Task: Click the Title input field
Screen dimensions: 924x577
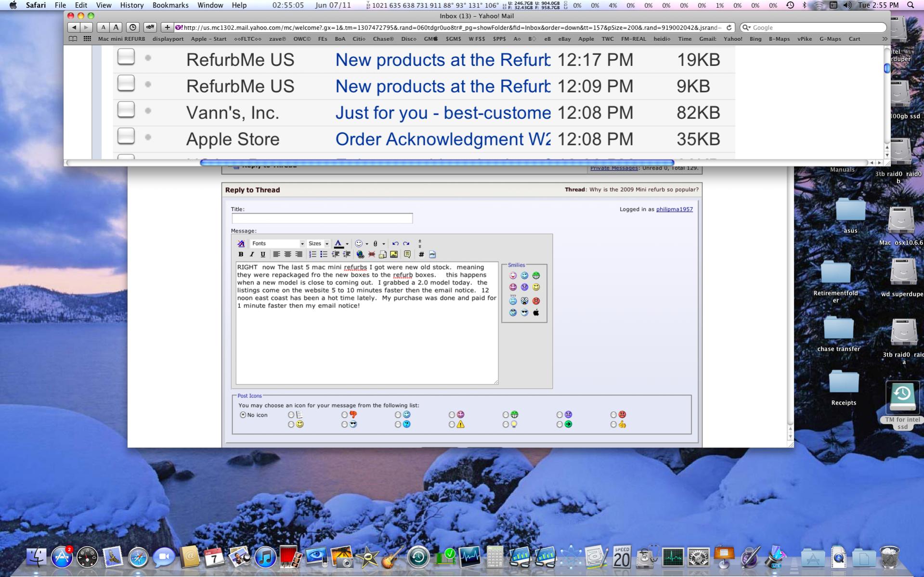Action: pyautogui.click(x=322, y=218)
